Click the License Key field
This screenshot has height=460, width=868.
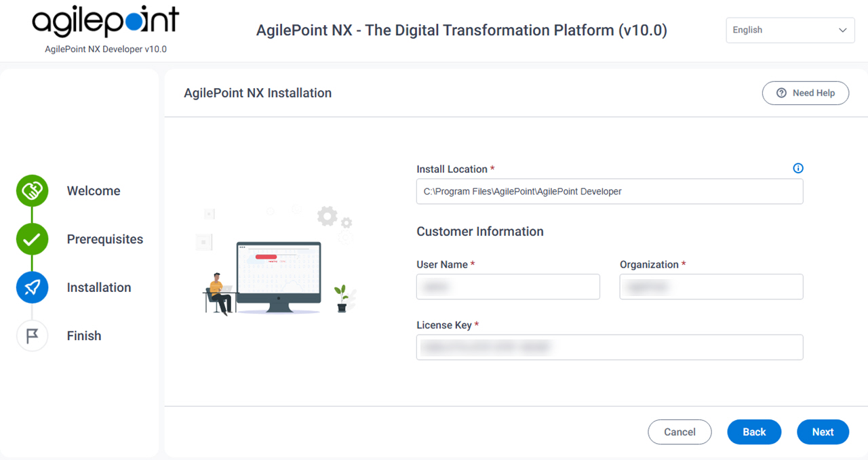tap(610, 347)
